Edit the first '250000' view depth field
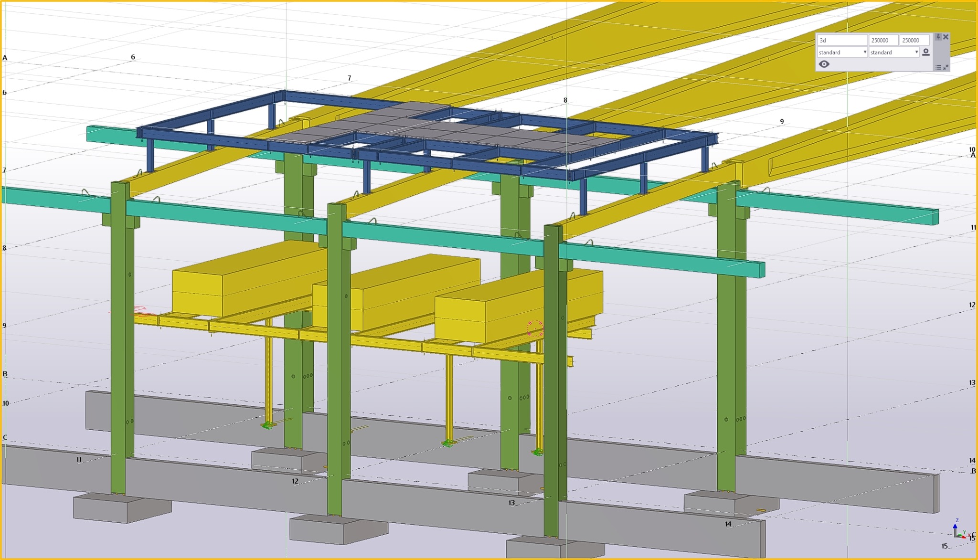Viewport: 978px width, 560px height. [x=883, y=41]
